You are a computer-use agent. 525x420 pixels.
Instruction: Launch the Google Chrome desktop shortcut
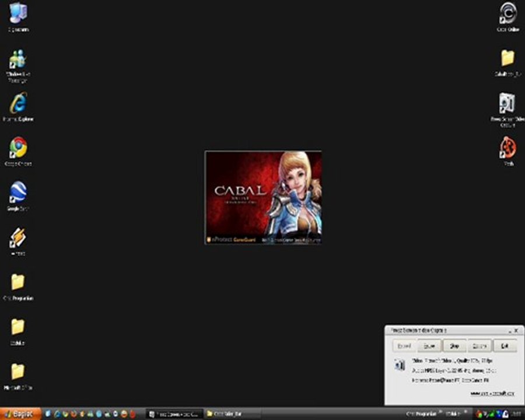[18, 152]
